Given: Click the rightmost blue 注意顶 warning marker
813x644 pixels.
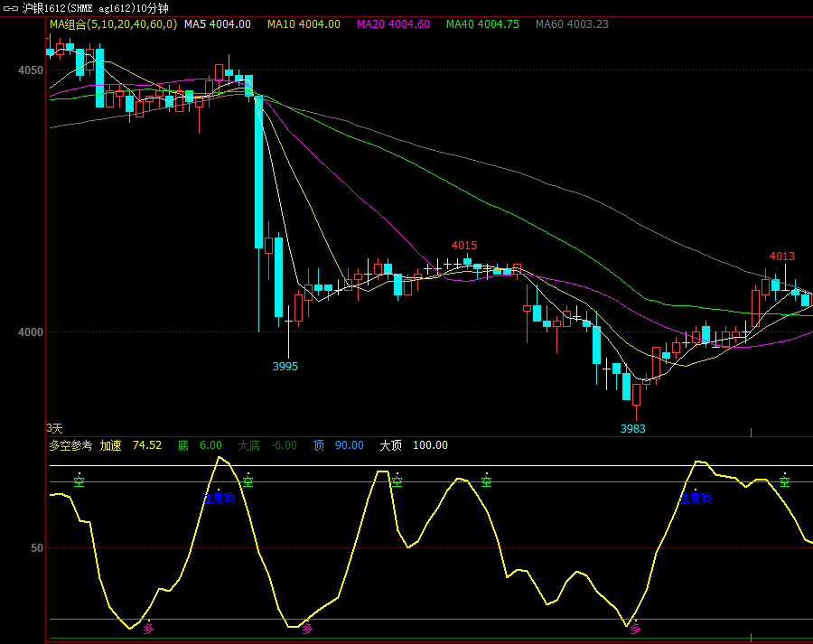Looking at the screenshot, I should [x=696, y=498].
